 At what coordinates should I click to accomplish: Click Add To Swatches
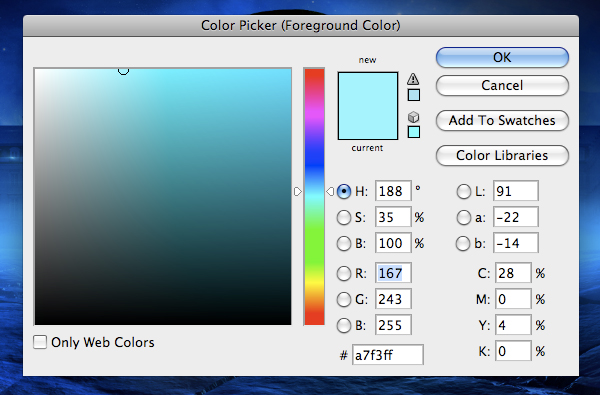pyautogui.click(x=502, y=121)
